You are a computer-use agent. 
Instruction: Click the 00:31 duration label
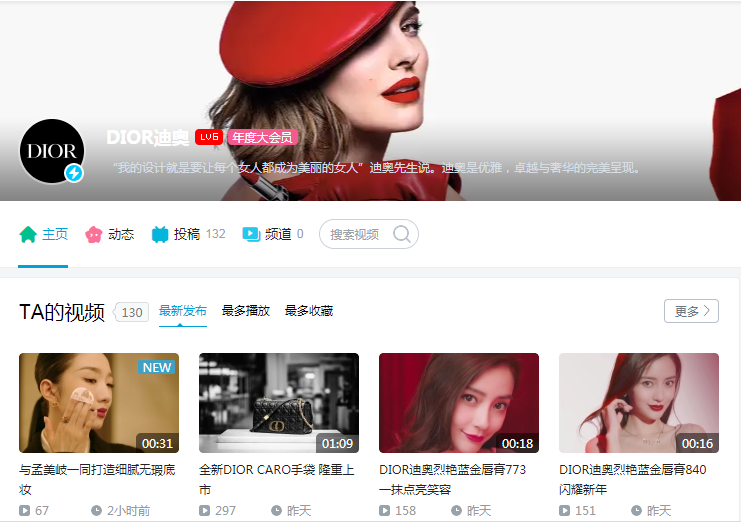click(x=157, y=444)
